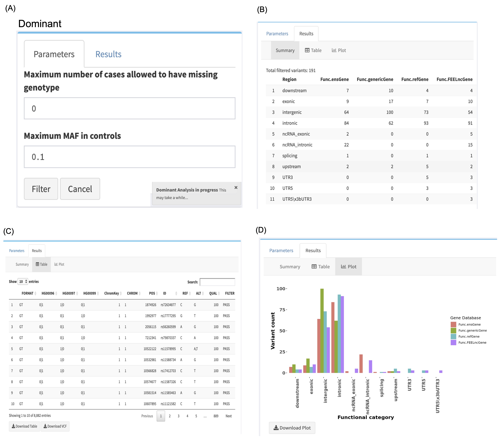Click the Func.ensGene legend color swatch

[453, 325]
